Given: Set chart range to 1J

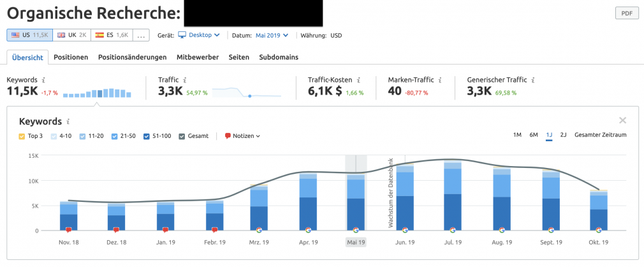Looking at the screenshot, I should [549, 135].
